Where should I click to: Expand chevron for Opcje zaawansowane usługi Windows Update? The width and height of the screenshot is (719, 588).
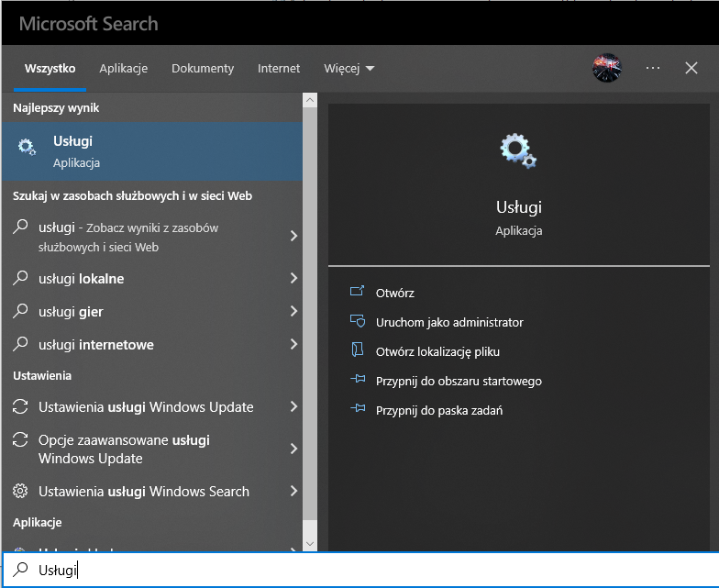pos(293,449)
